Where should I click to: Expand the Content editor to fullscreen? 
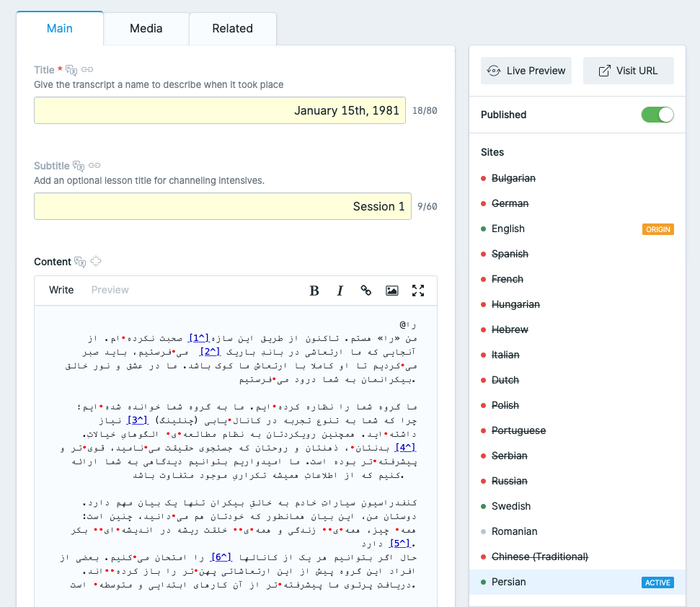(x=418, y=291)
